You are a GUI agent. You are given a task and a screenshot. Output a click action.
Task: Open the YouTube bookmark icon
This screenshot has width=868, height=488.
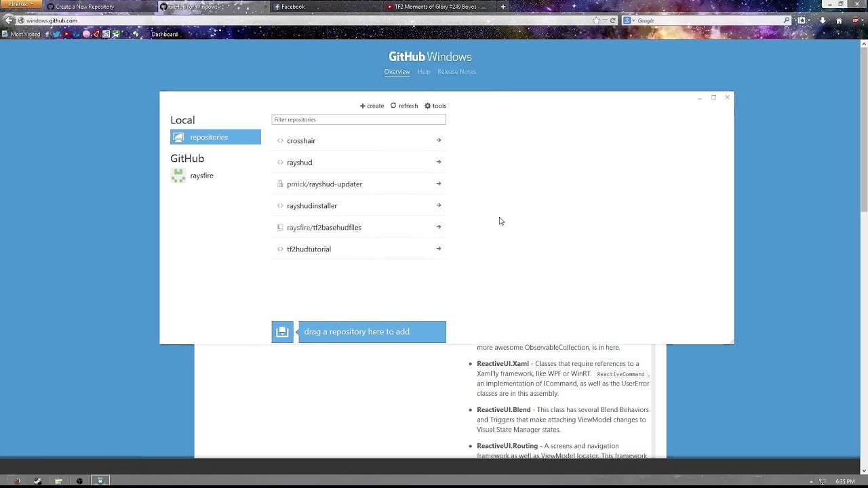(x=66, y=34)
